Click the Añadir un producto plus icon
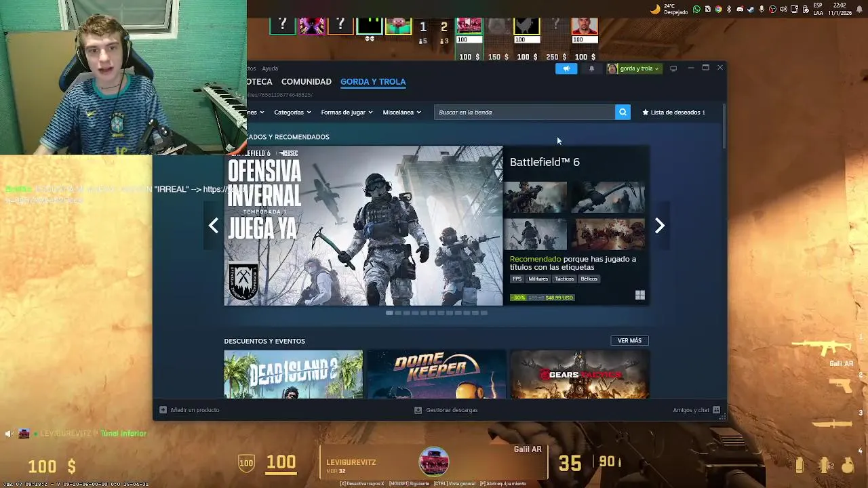The height and width of the screenshot is (488, 868). click(163, 410)
